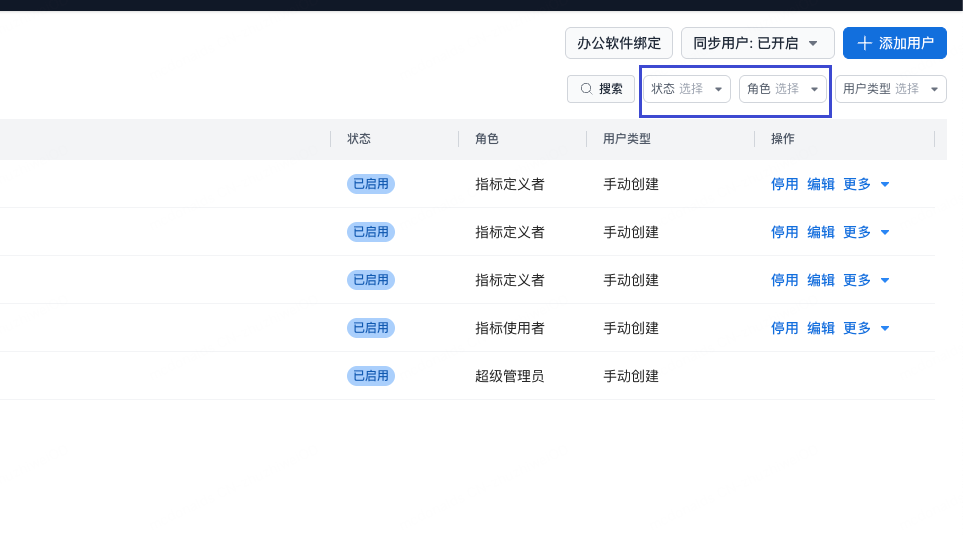Expand 更多 for the 指标使用者 user
Screen dimensions: 963x536
tap(866, 328)
